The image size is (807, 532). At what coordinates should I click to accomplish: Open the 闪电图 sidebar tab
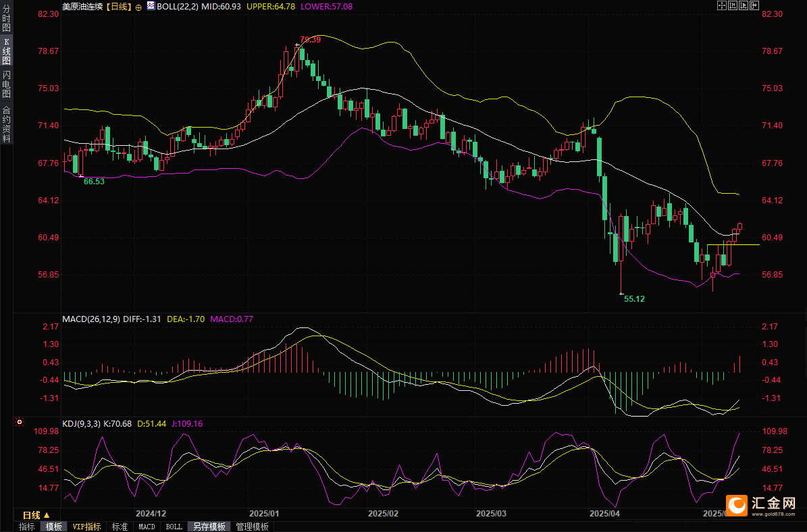[x=6, y=84]
